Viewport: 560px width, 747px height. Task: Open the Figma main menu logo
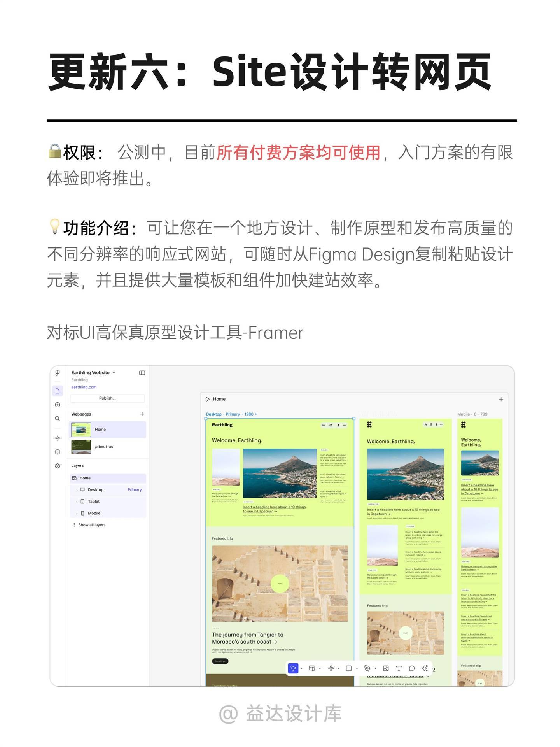pyautogui.click(x=58, y=373)
